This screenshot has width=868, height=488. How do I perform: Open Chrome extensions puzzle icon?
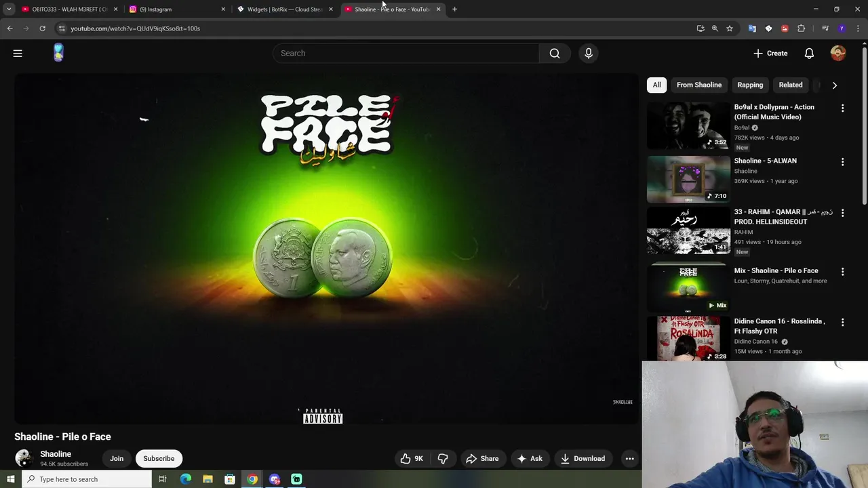pos(801,28)
